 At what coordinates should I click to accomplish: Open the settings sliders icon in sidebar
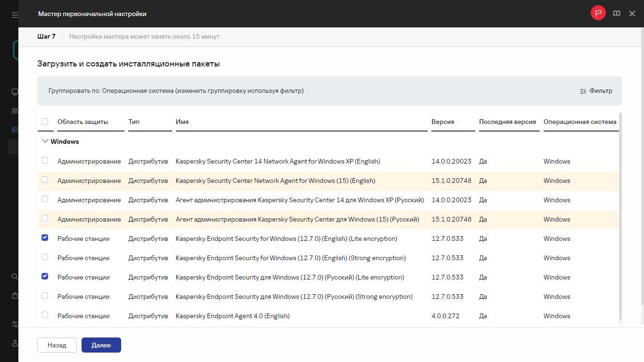click(x=15, y=324)
